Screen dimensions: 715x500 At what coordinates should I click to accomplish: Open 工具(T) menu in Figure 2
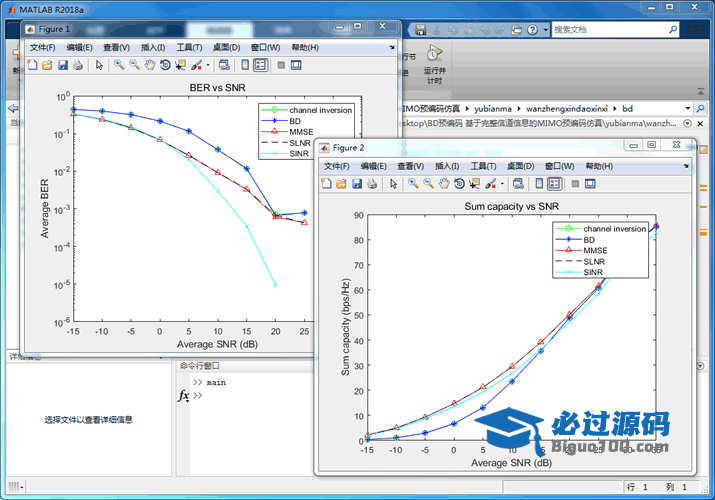[483, 166]
